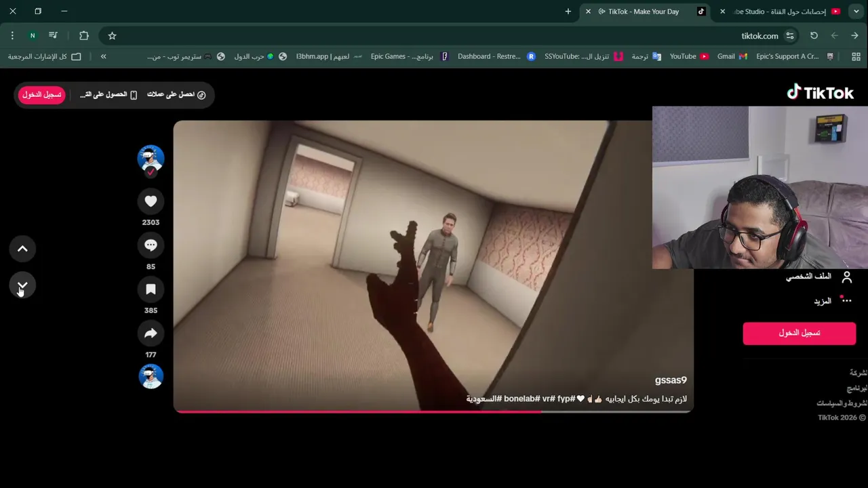The height and width of the screenshot is (488, 868).
Task: Open the extensions puzzle icon
Action: (x=84, y=36)
